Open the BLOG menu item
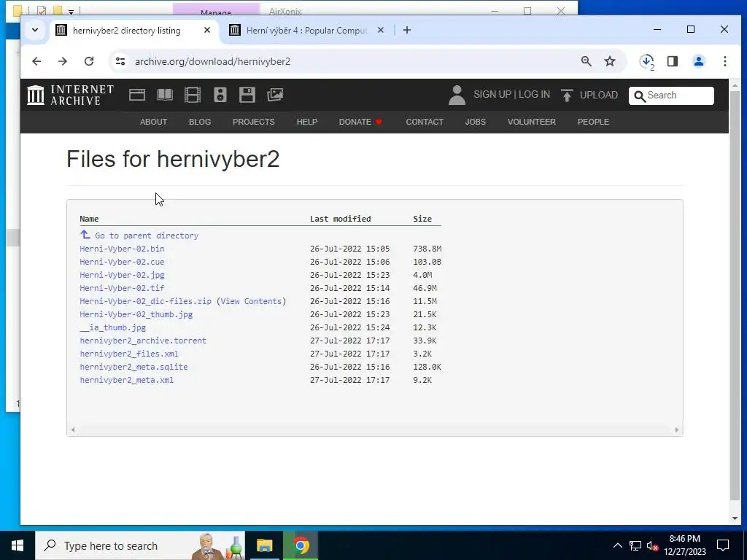 (x=200, y=122)
